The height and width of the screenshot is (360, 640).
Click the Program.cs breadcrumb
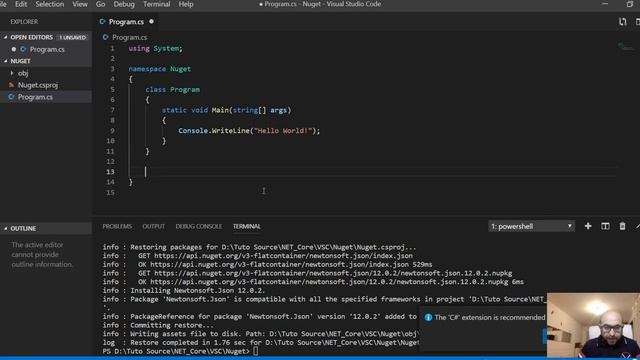(x=129, y=37)
